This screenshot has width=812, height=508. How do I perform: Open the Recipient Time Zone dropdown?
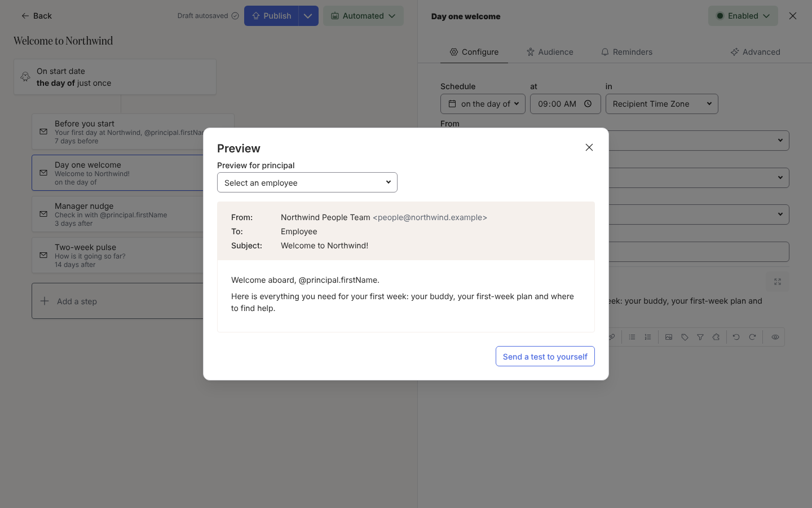point(662,104)
